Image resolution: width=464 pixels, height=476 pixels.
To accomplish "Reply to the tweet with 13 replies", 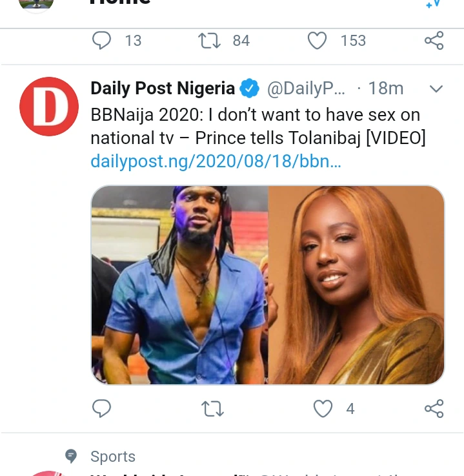I will point(102,41).
